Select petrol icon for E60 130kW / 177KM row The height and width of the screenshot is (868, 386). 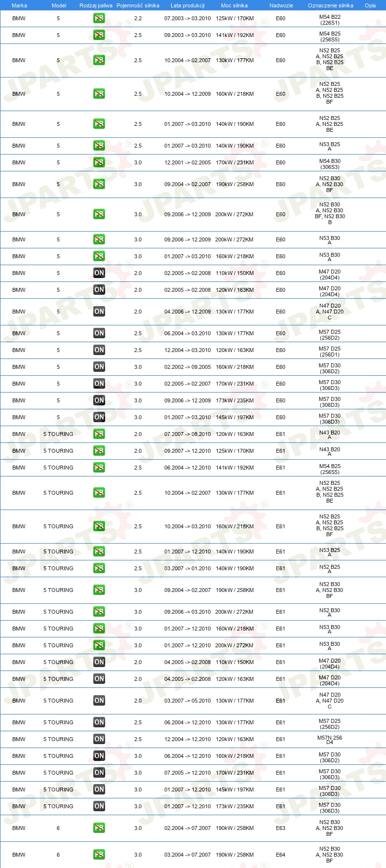pyautogui.click(x=99, y=60)
